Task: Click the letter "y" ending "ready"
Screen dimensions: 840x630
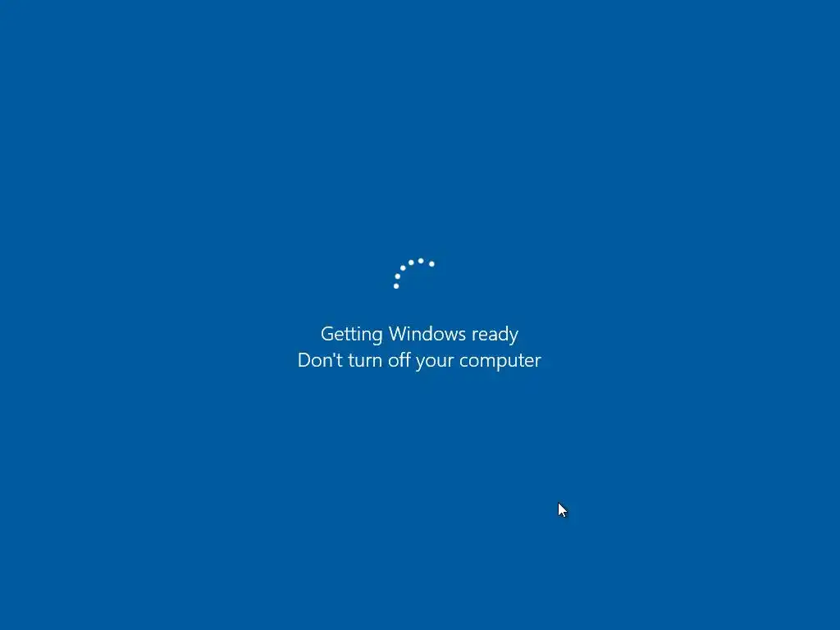Action: (x=514, y=337)
